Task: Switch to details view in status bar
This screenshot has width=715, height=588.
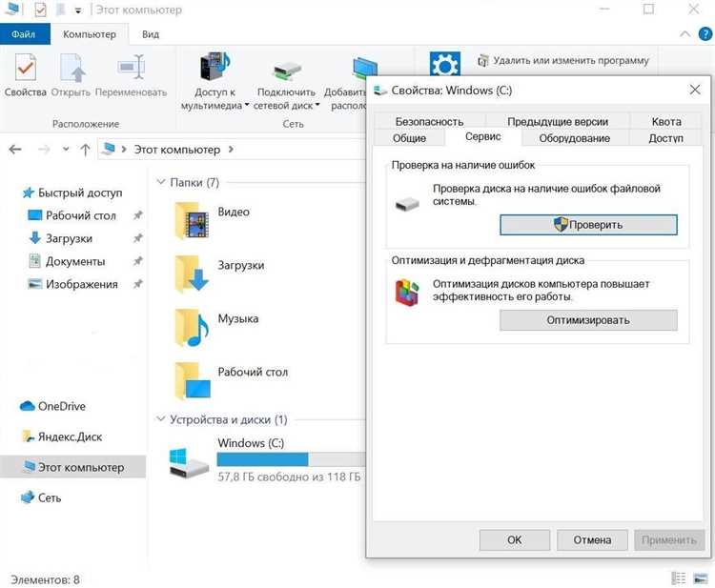Action: [x=679, y=578]
